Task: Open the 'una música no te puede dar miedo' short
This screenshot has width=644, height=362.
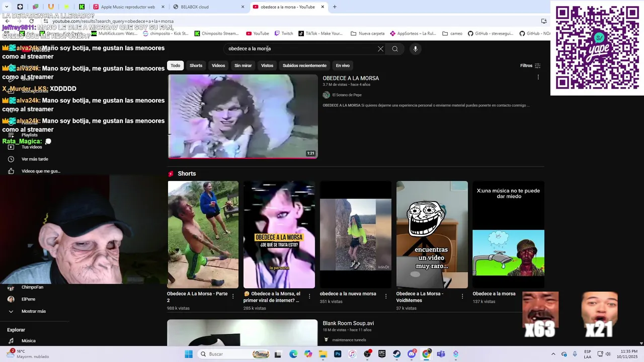Action: tap(508, 234)
